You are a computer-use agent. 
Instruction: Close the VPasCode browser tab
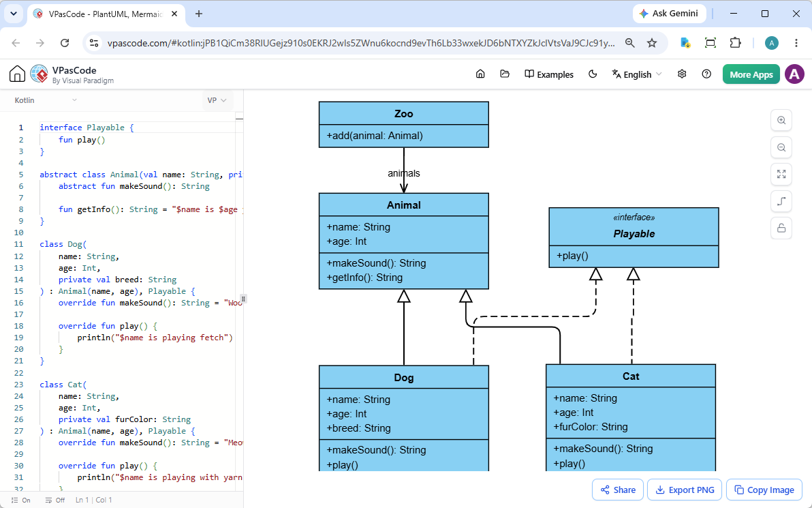175,14
